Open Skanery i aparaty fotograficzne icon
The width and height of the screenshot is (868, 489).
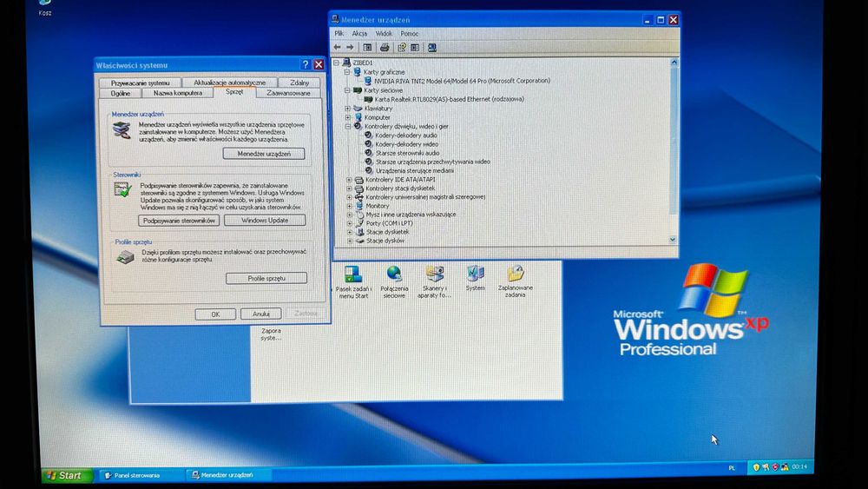435,282
